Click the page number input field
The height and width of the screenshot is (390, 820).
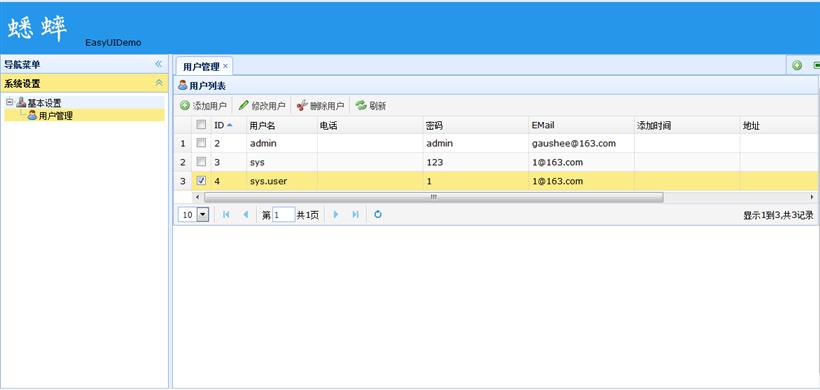point(283,214)
